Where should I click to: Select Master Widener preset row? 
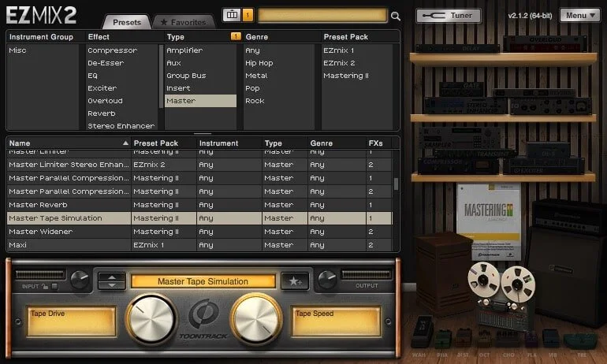tap(199, 232)
